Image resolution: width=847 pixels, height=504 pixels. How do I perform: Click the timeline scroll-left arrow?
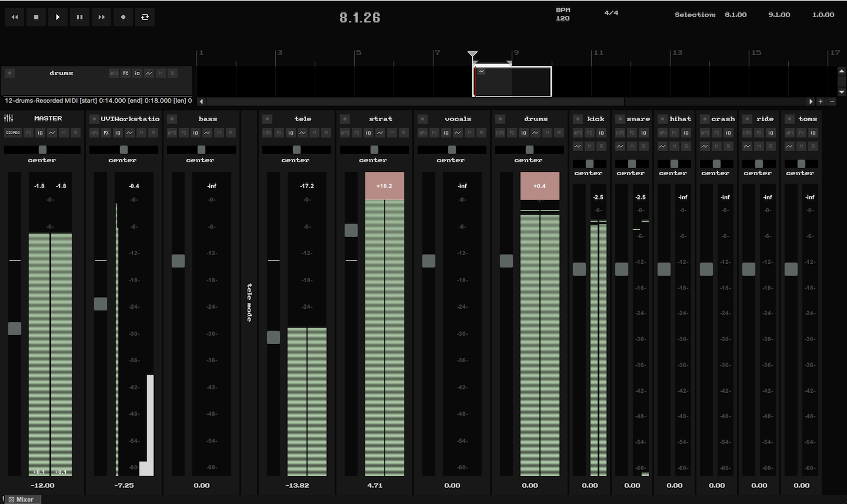tap(201, 101)
